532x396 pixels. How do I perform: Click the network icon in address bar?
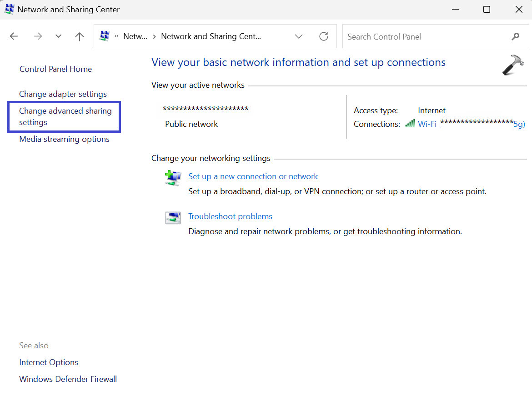(x=105, y=36)
